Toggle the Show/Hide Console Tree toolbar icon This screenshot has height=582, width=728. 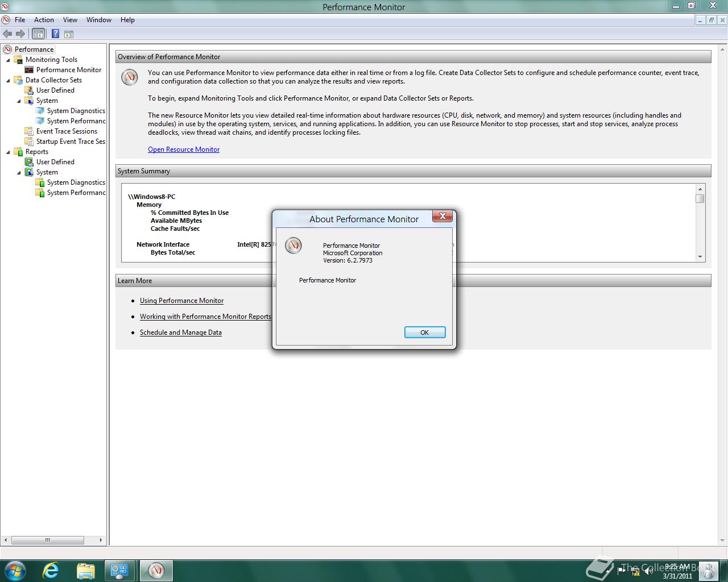[38, 34]
